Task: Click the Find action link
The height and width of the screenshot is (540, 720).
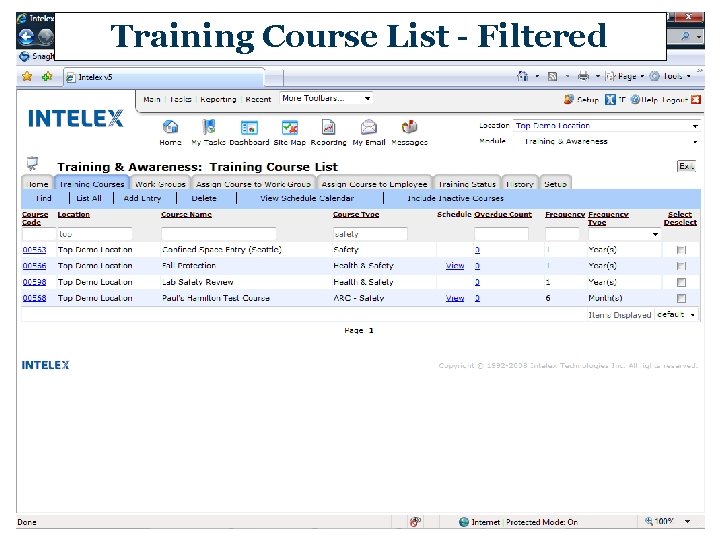Action: click(x=44, y=198)
